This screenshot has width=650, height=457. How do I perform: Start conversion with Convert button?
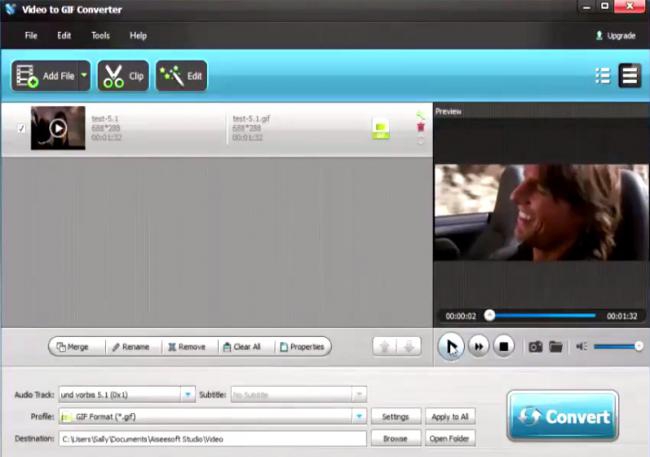coord(563,416)
